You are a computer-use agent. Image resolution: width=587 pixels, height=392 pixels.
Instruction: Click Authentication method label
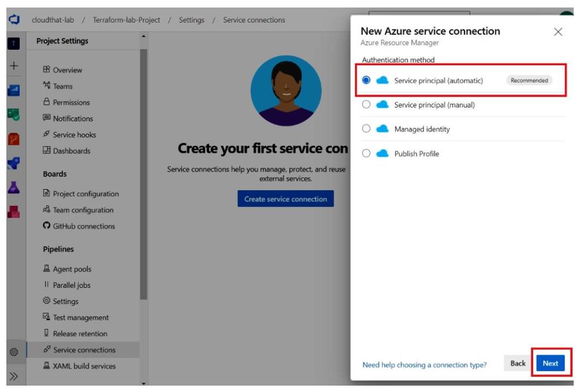point(398,60)
